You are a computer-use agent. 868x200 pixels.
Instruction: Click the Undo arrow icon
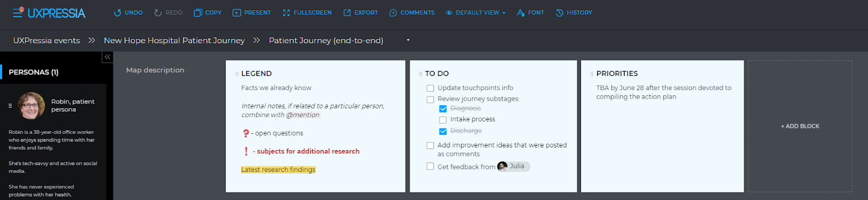coord(117,12)
